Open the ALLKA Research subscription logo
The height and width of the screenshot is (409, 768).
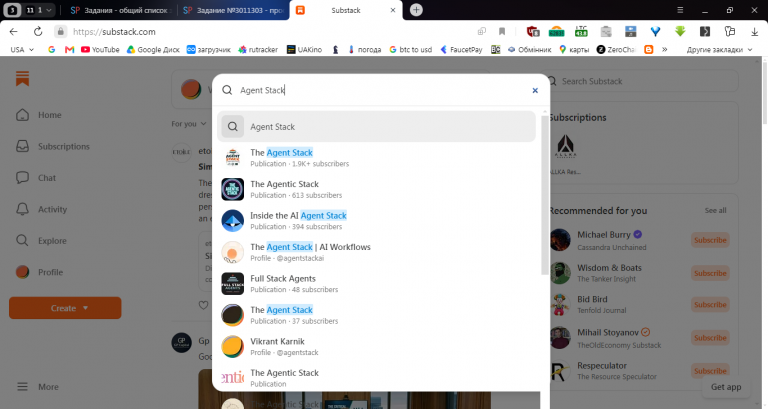[x=565, y=146]
